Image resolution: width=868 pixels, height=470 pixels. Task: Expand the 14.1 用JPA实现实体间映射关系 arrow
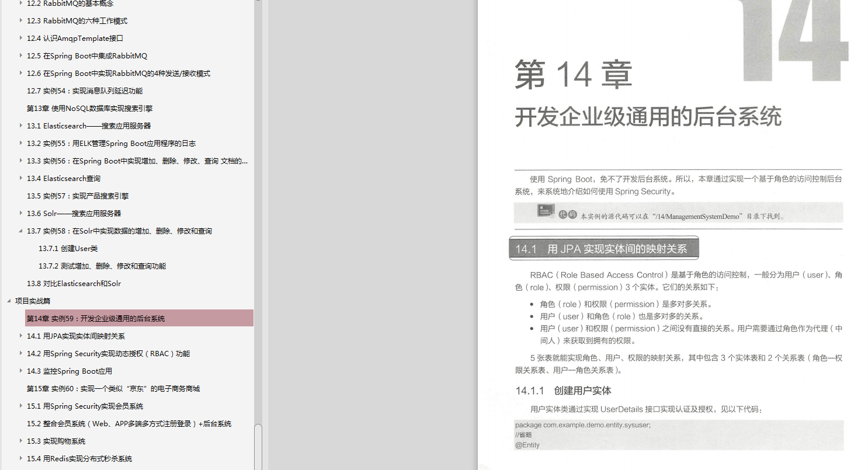point(21,336)
